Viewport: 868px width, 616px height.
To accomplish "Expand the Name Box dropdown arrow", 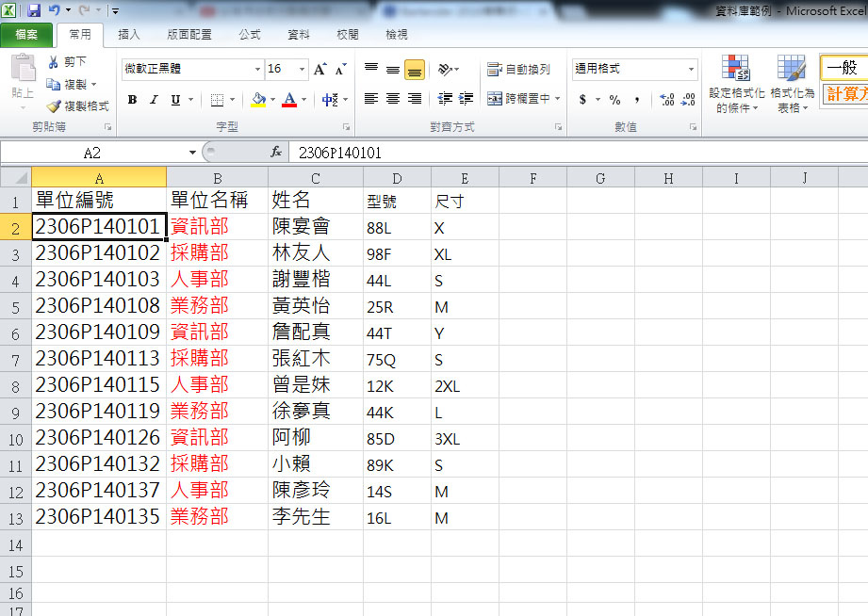I will (x=192, y=153).
